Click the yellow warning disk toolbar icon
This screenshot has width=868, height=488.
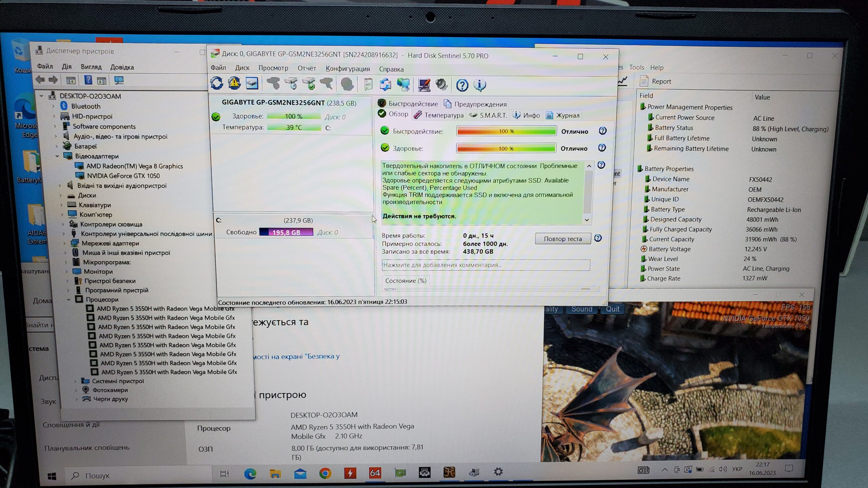pos(234,83)
